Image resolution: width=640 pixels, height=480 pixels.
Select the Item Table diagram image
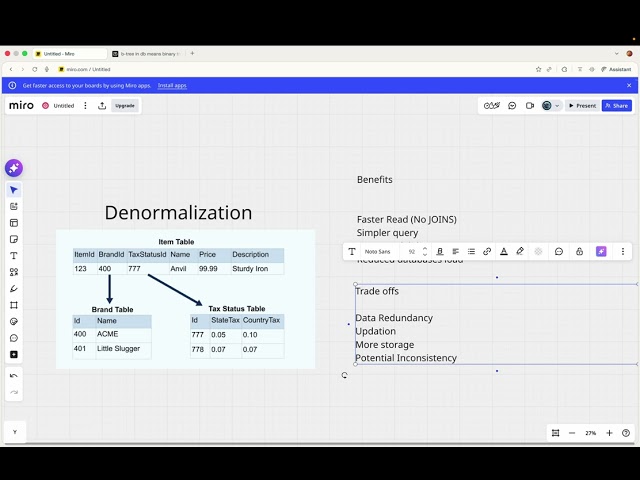(x=185, y=299)
